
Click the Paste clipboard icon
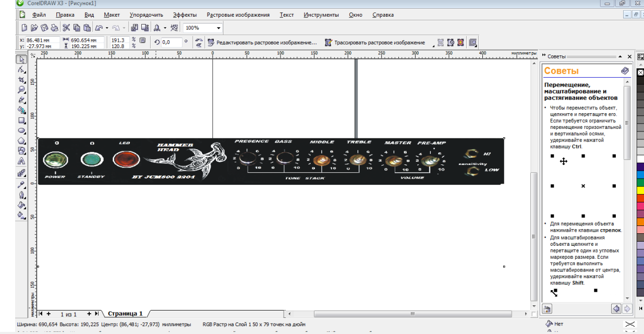coord(87,28)
